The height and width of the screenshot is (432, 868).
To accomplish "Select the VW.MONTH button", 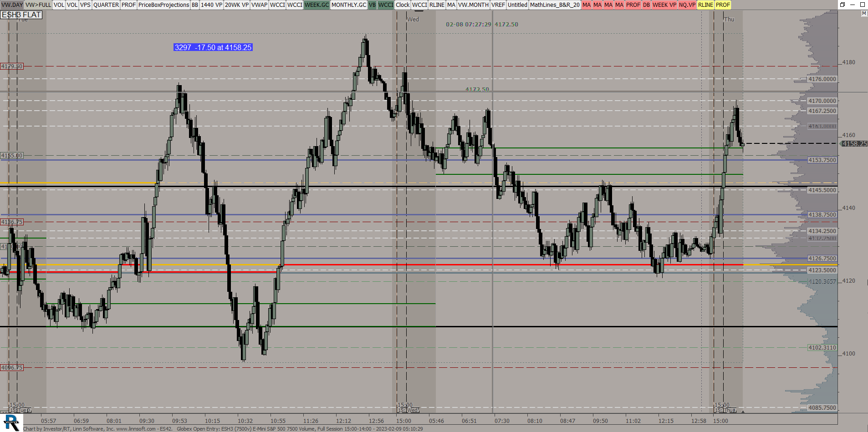I will pyautogui.click(x=473, y=5).
